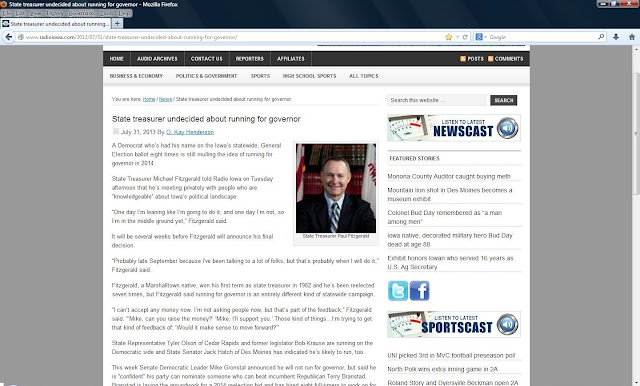Screen dimensions: 640x386
Task: Open 'UNI picked 3rd in MVC football' story
Action: (451, 355)
